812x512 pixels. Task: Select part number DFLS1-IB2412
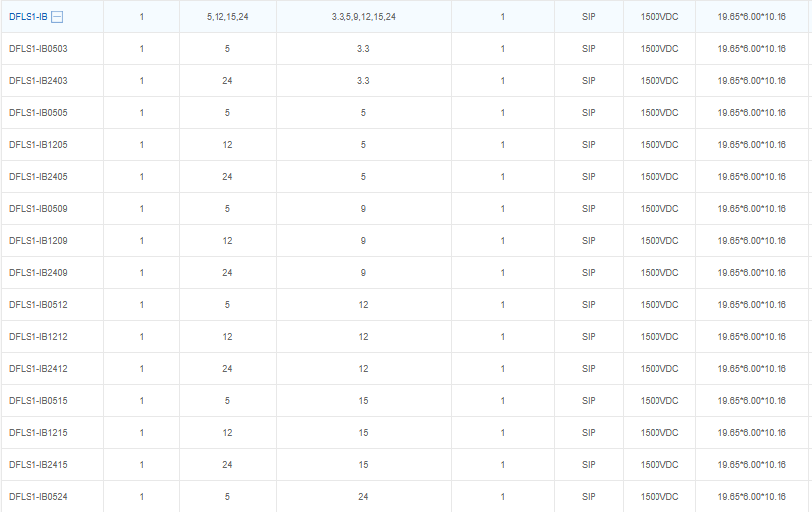pyautogui.click(x=37, y=369)
